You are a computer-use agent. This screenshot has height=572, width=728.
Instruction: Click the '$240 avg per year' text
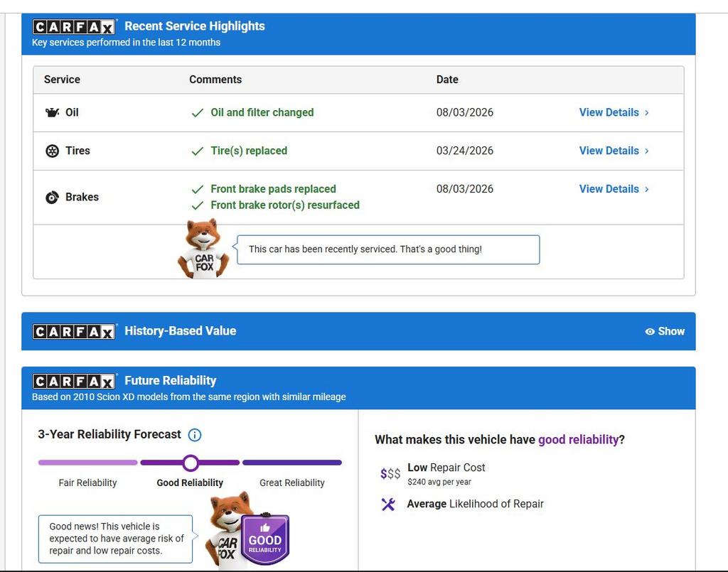click(439, 482)
